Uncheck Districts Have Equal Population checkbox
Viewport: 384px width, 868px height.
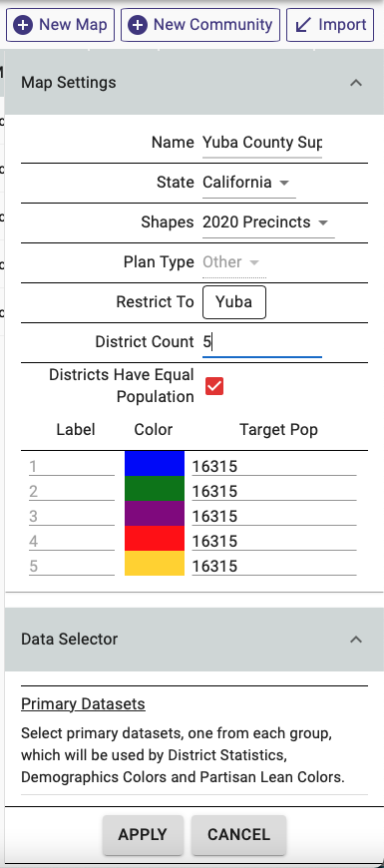(214, 386)
